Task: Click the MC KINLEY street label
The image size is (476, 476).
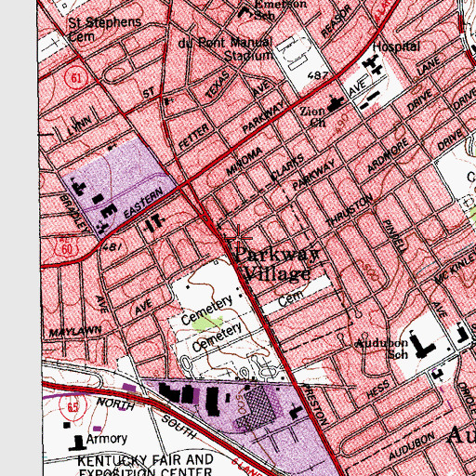Action: pos(455,268)
